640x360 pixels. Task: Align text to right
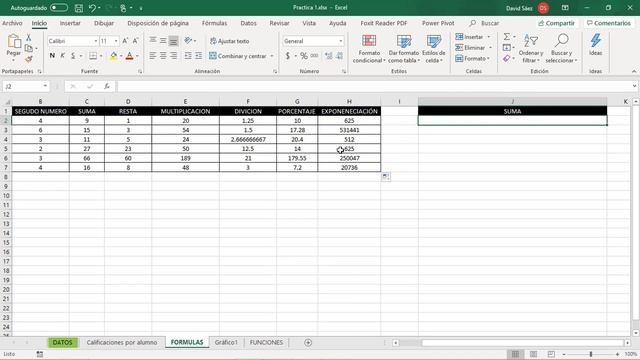(x=173, y=56)
